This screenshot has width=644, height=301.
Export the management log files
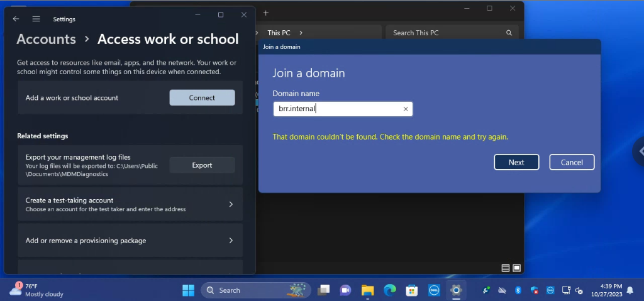202,165
